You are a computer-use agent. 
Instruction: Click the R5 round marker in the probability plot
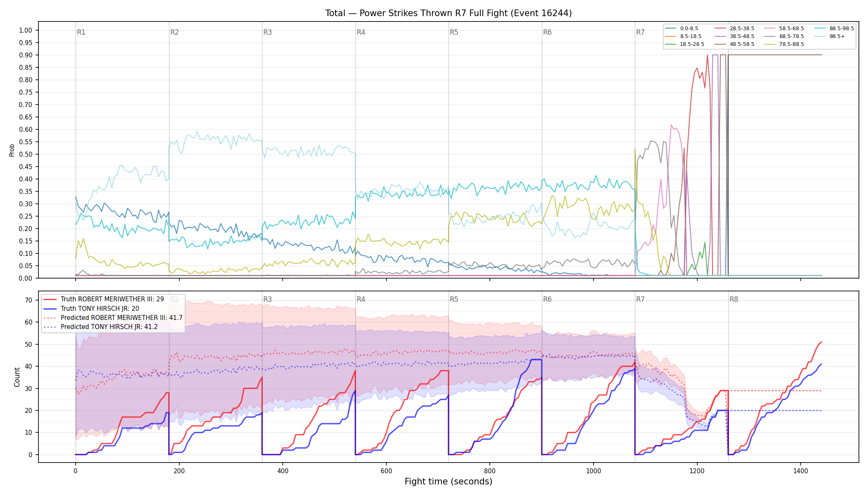point(454,32)
